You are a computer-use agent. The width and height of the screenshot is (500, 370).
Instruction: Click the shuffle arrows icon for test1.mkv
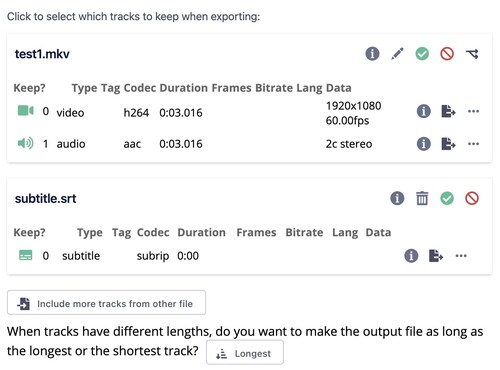click(x=472, y=53)
